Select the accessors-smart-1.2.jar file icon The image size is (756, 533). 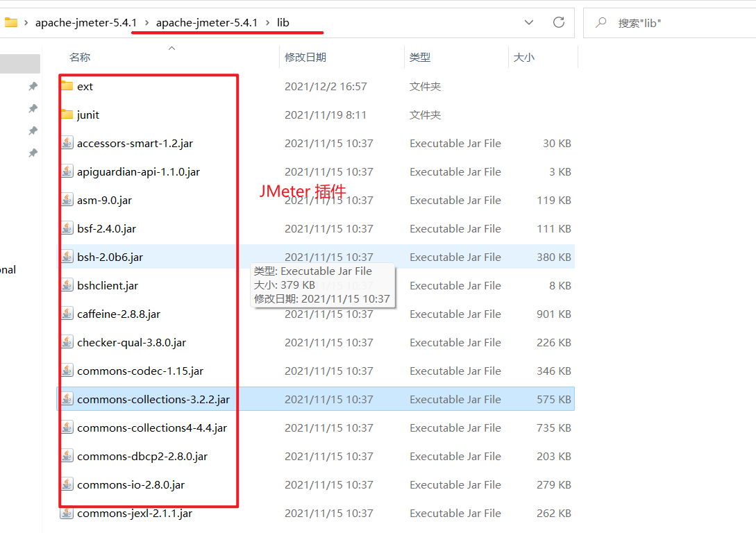click(67, 143)
